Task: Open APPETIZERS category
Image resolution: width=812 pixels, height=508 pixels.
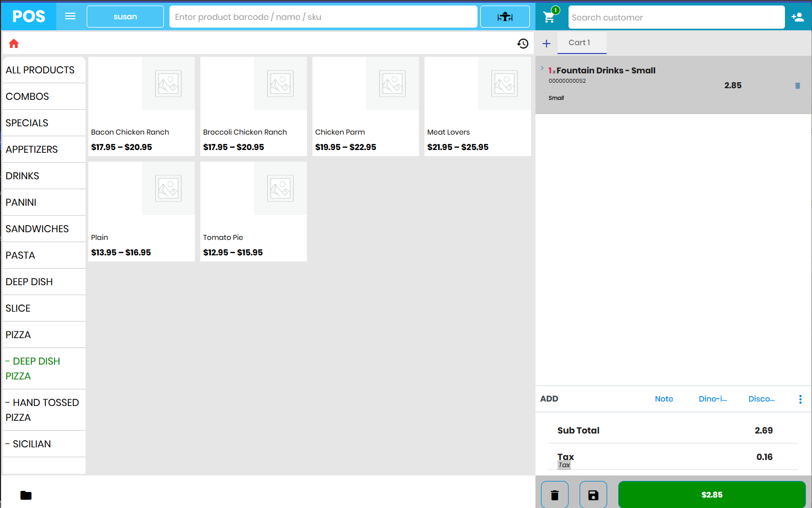Action: coord(44,149)
